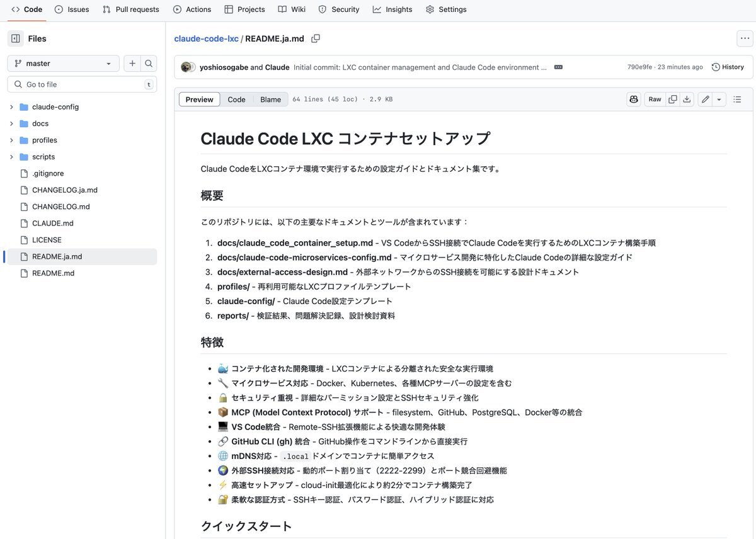The image size is (756, 539).
Task: Go to Pull requests tab
Action: pyautogui.click(x=131, y=9)
